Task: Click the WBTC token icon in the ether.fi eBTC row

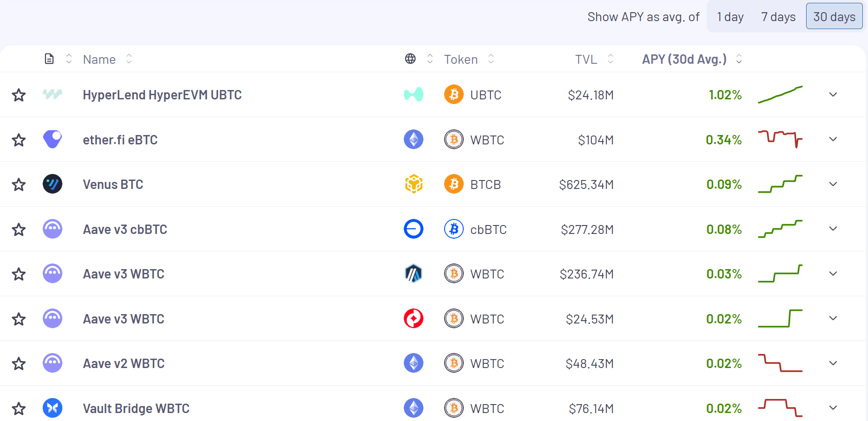Action: pyautogui.click(x=454, y=139)
